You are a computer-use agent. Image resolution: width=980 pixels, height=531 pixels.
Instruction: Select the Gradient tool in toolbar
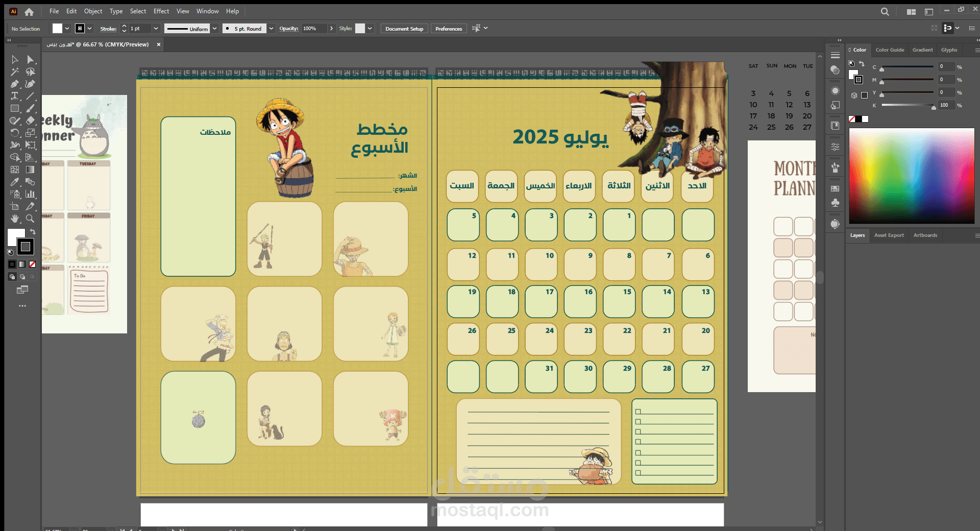pyautogui.click(x=31, y=170)
